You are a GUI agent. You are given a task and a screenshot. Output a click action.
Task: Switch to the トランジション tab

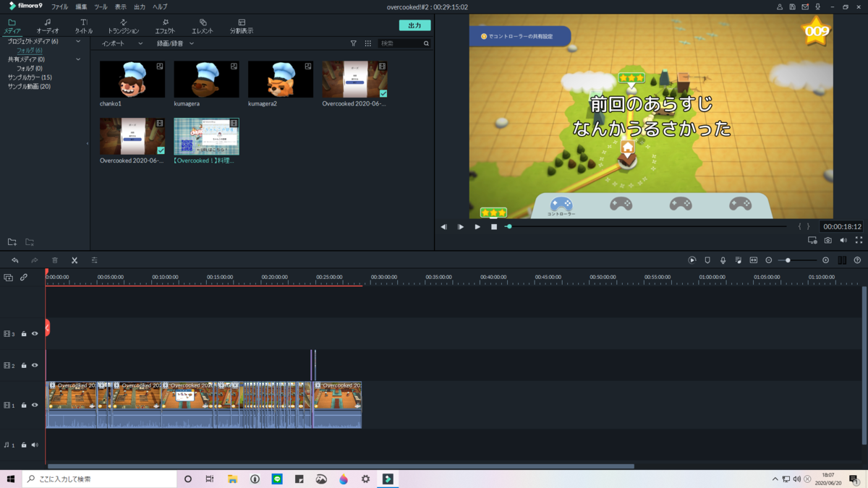pos(123,27)
